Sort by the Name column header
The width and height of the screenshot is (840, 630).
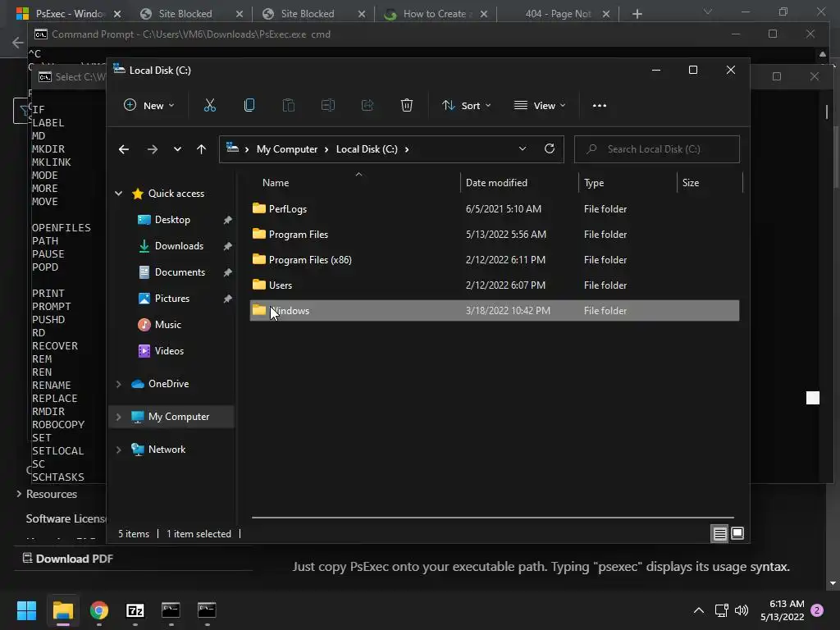click(276, 183)
